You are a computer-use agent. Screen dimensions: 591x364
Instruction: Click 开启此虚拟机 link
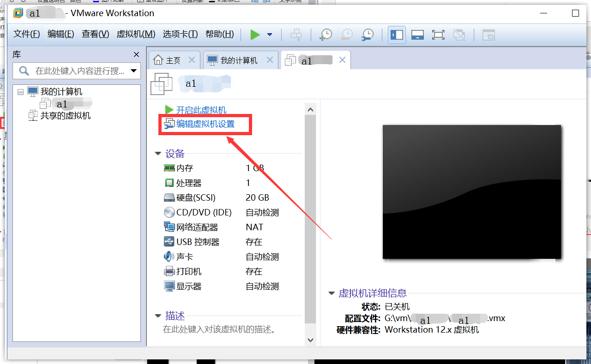(x=201, y=110)
